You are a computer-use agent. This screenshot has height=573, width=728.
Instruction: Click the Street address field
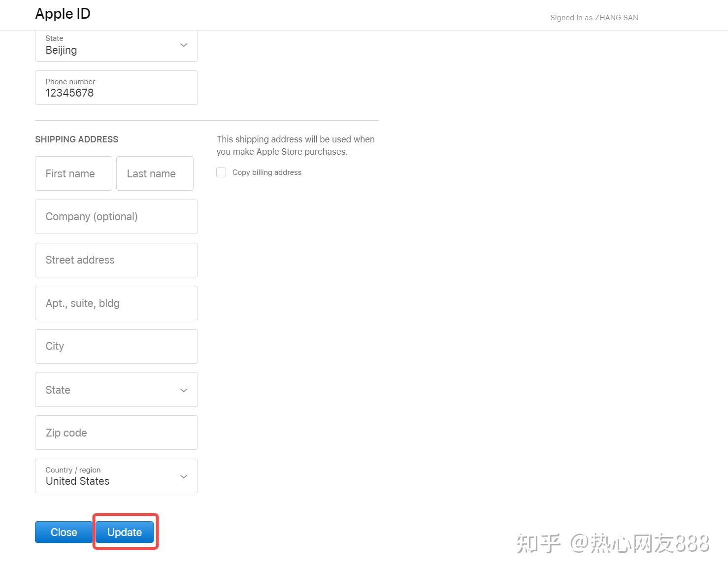pos(116,260)
